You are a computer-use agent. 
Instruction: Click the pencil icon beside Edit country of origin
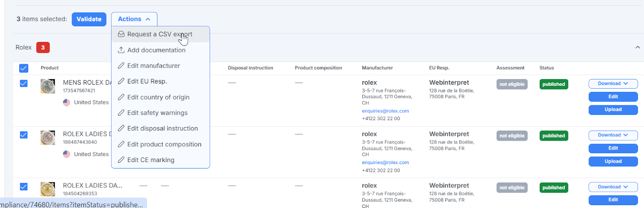coord(121,97)
